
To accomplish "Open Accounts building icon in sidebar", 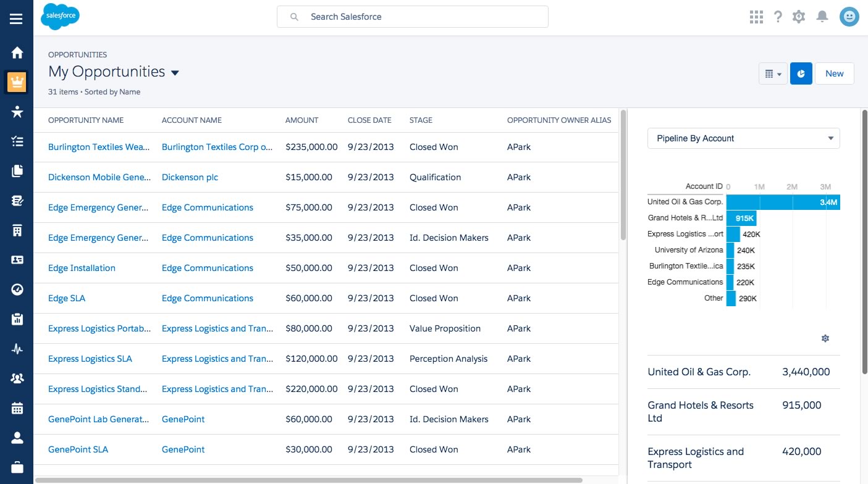I will 17,230.
